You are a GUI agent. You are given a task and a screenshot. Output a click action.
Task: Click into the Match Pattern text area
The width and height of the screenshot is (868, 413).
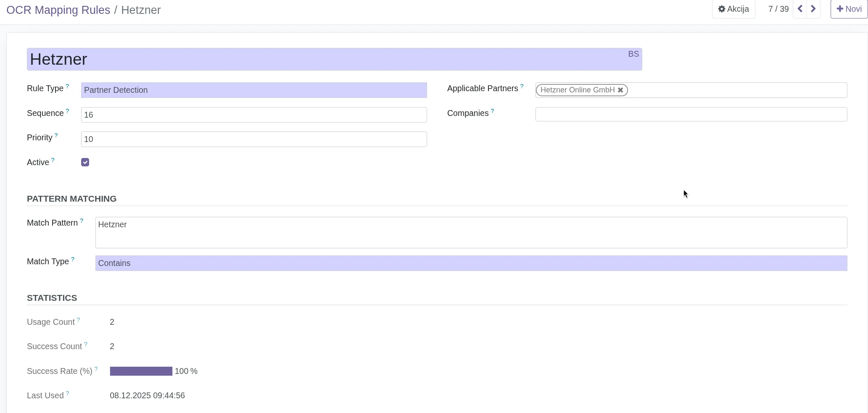[x=471, y=232]
